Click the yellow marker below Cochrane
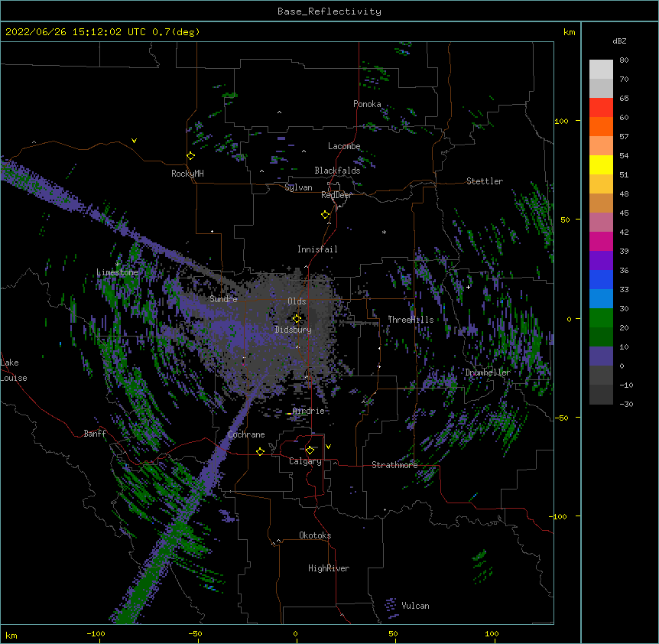Image resolution: width=659 pixels, height=644 pixels. click(260, 451)
